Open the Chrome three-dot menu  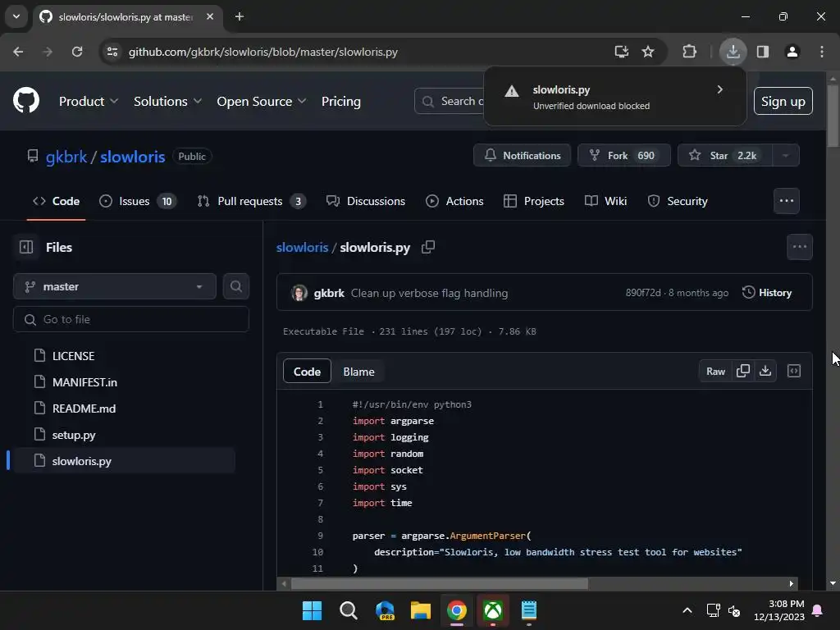822,52
